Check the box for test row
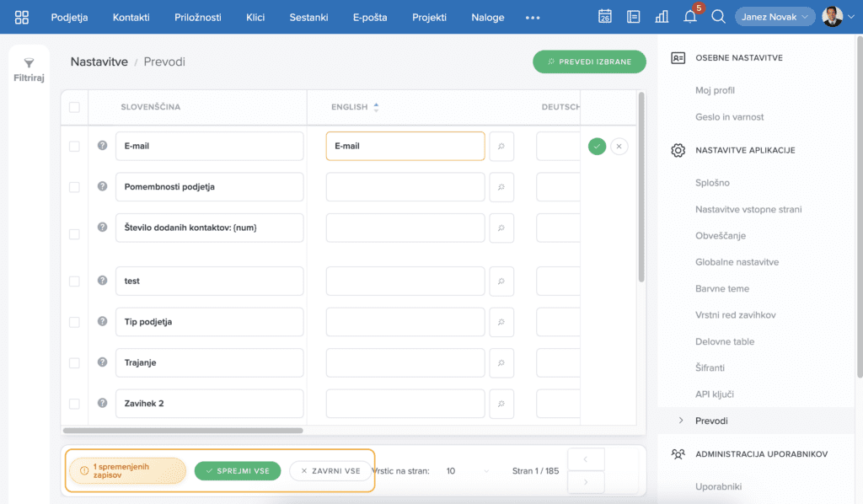Screen dimensions: 863x504 point(74,281)
